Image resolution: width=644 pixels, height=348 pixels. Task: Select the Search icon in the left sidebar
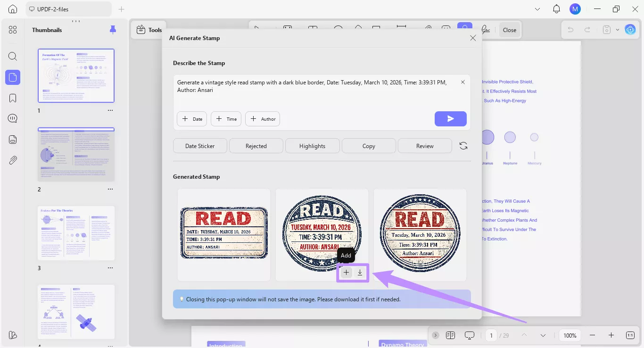point(13,56)
